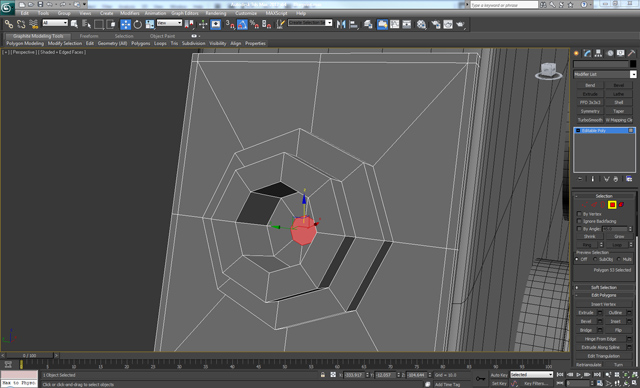Click the Select and Manipulate icon
The width and height of the screenshot is (640, 388).
[x=203, y=24]
